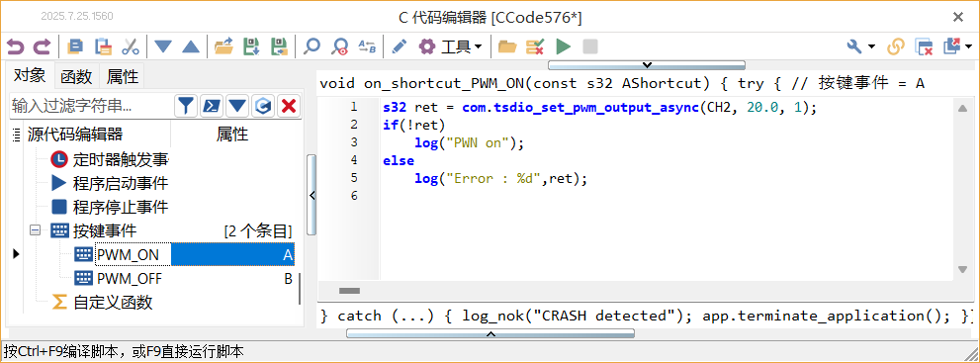The height and width of the screenshot is (363, 980).
Task: Click the code editor scroll down arrow
Action: click(x=962, y=269)
